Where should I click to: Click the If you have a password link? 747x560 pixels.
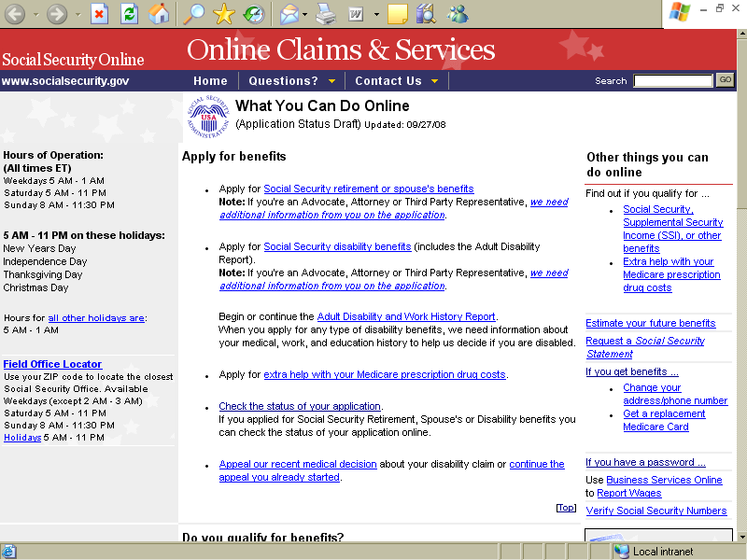pyautogui.click(x=645, y=462)
